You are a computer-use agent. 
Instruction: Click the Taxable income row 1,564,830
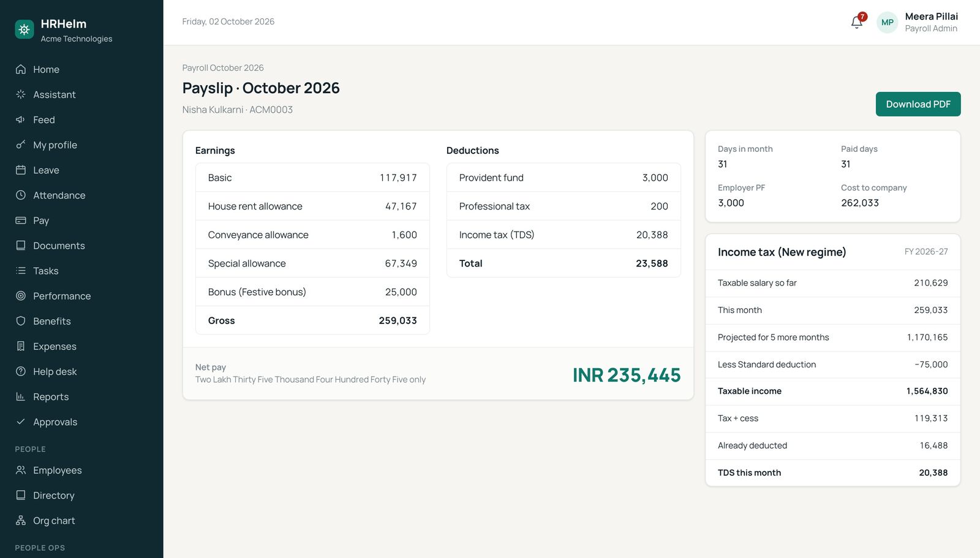click(832, 391)
